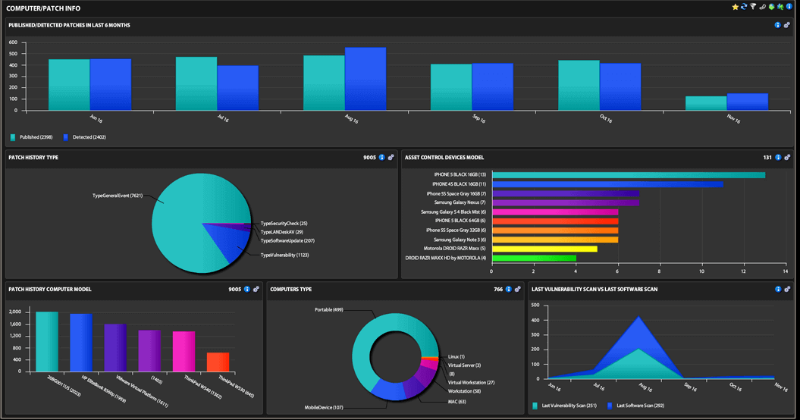Click link icon of Last Vulnerability Scan panel

tap(787, 289)
